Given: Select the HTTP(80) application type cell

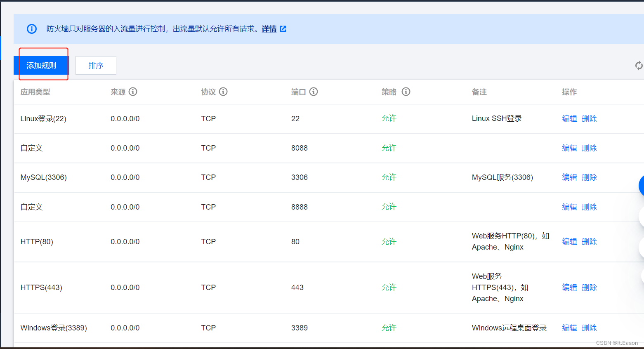Looking at the screenshot, I should [x=37, y=242].
